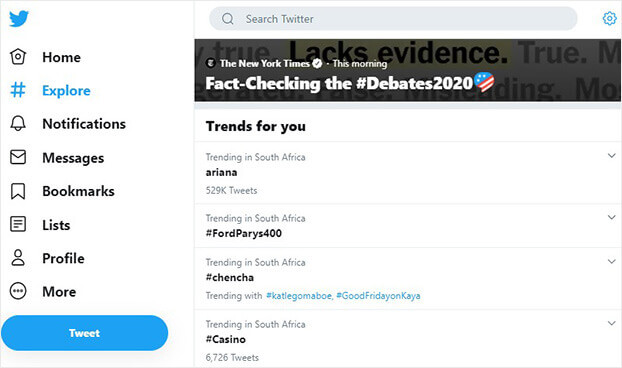
Task: Open the Bookmarks ribbon icon
Action: (x=18, y=191)
